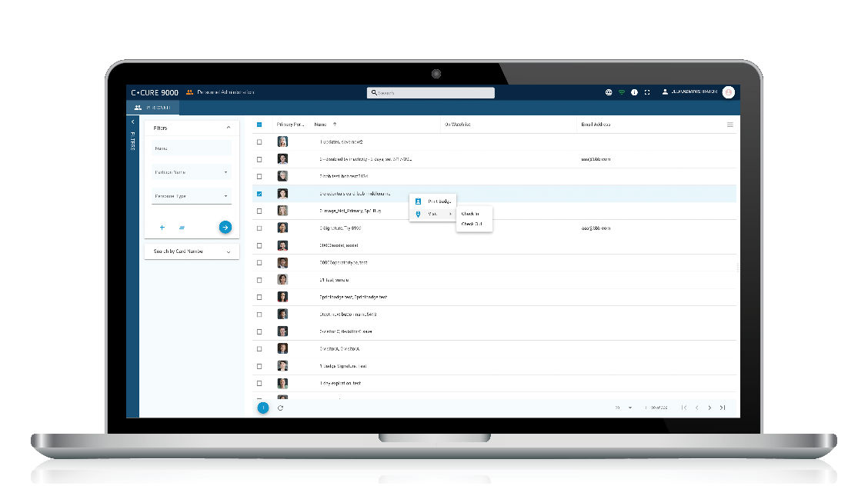Click the green connection status icon

[x=622, y=92]
